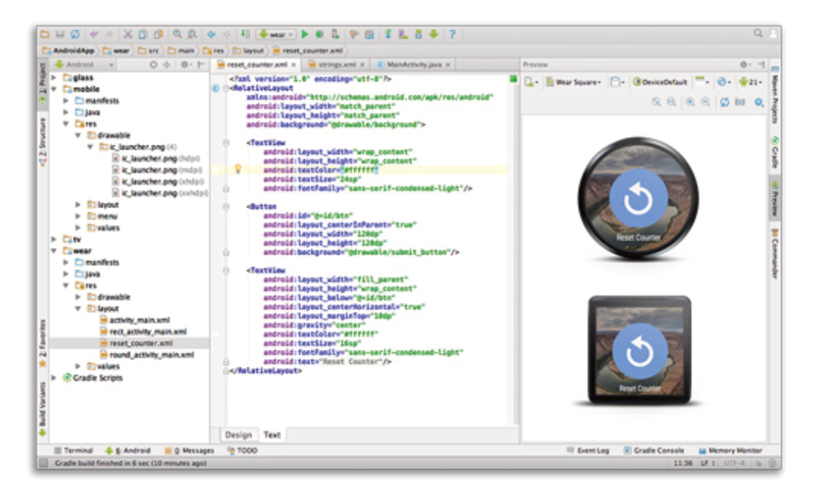The width and height of the screenshot is (816, 504).
Task: Click the Make Project icon
Action: 244,35
